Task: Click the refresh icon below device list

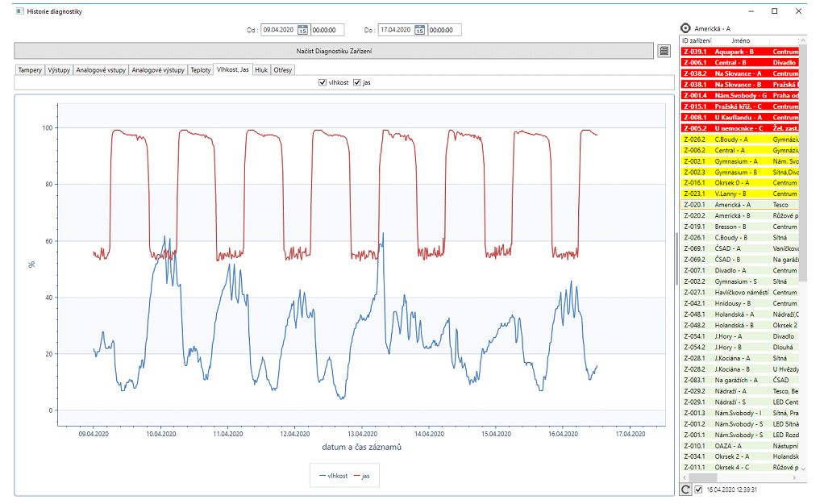Action: (685, 489)
